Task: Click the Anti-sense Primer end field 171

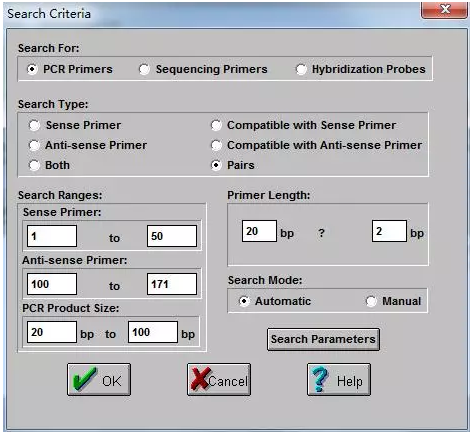Action: [x=172, y=284]
